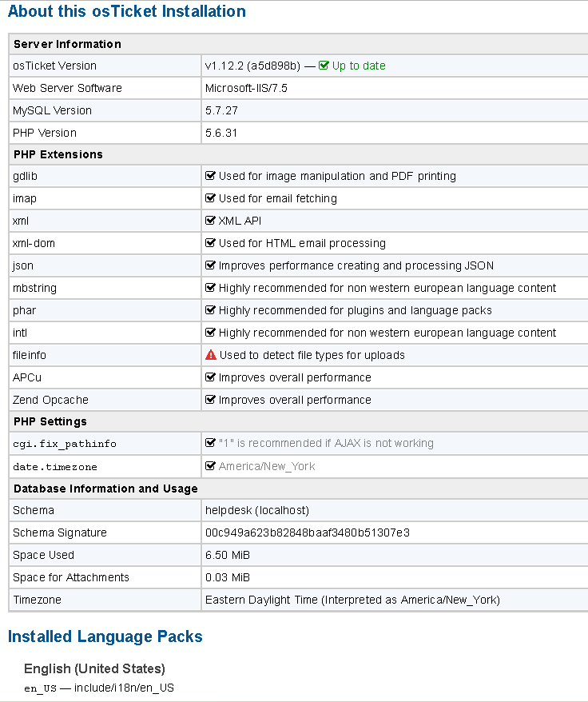588x702 pixels.
Task: Click the date.timezone check icon
Action: click(210, 466)
